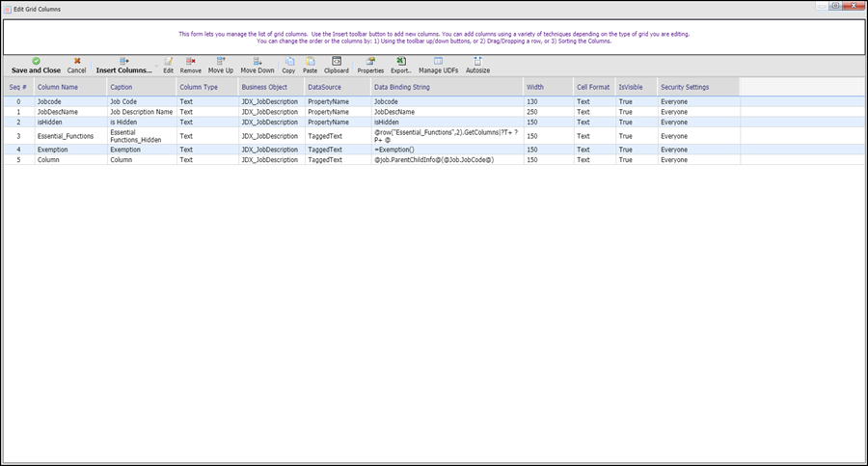Click the Autosize toolbar icon

(x=477, y=66)
